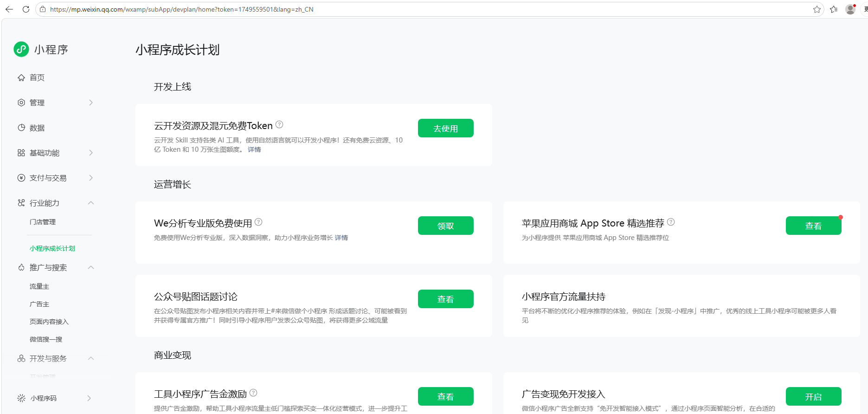Click the browser address bar URL
868x414 pixels.
[x=182, y=9]
